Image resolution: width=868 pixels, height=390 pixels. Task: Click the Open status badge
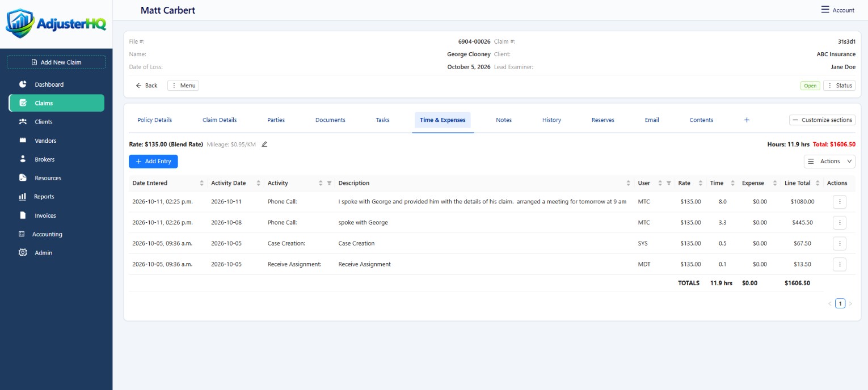tap(810, 86)
